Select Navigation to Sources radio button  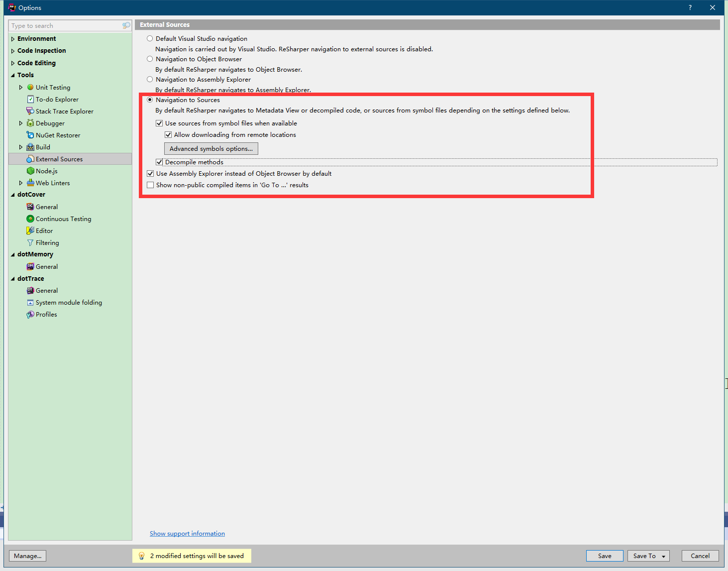150,100
